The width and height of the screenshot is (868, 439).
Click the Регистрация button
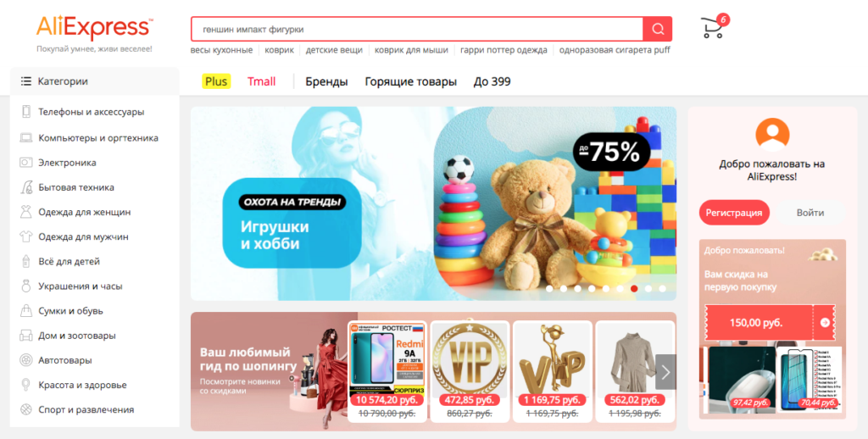click(x=734, y=213)
